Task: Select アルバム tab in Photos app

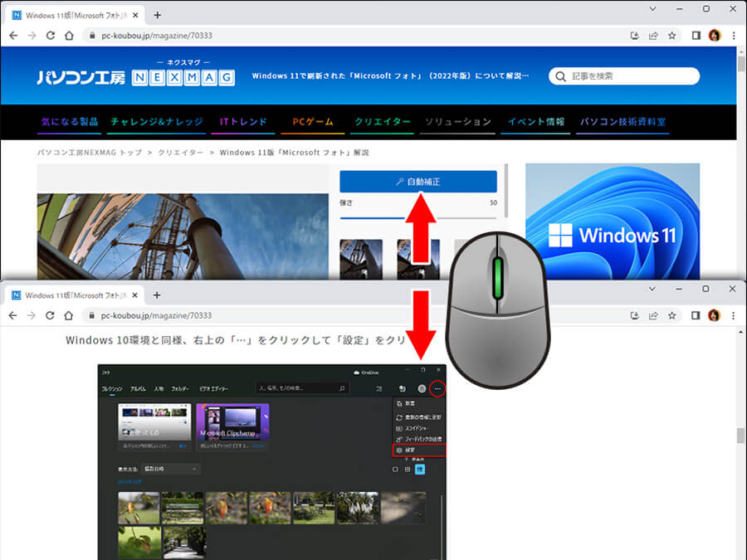Action: [x=138, y=389]
